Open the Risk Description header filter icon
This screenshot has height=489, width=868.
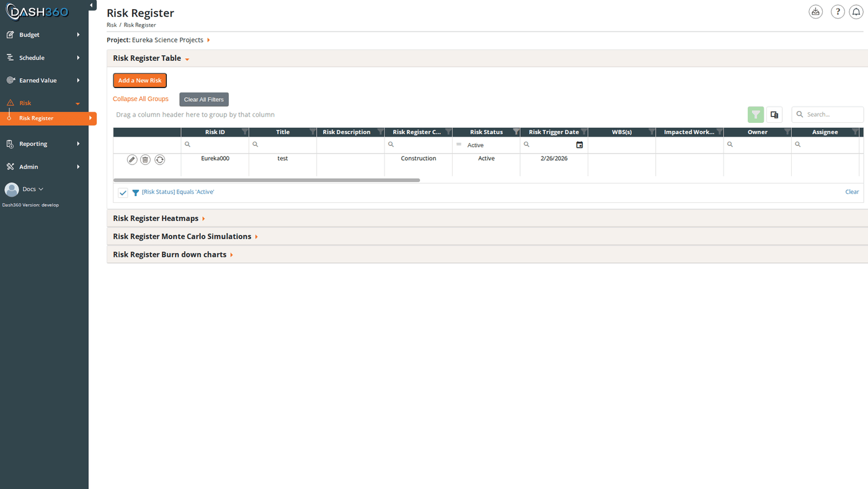380,132
